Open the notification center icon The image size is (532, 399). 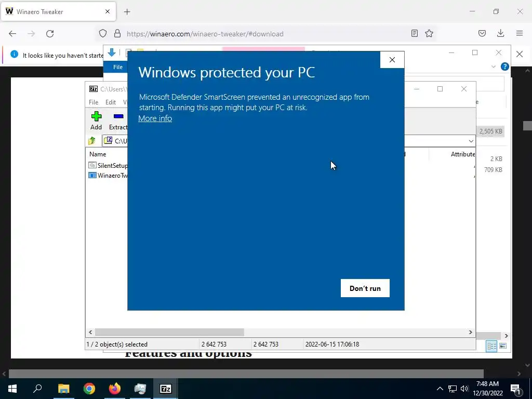[515, 389]
